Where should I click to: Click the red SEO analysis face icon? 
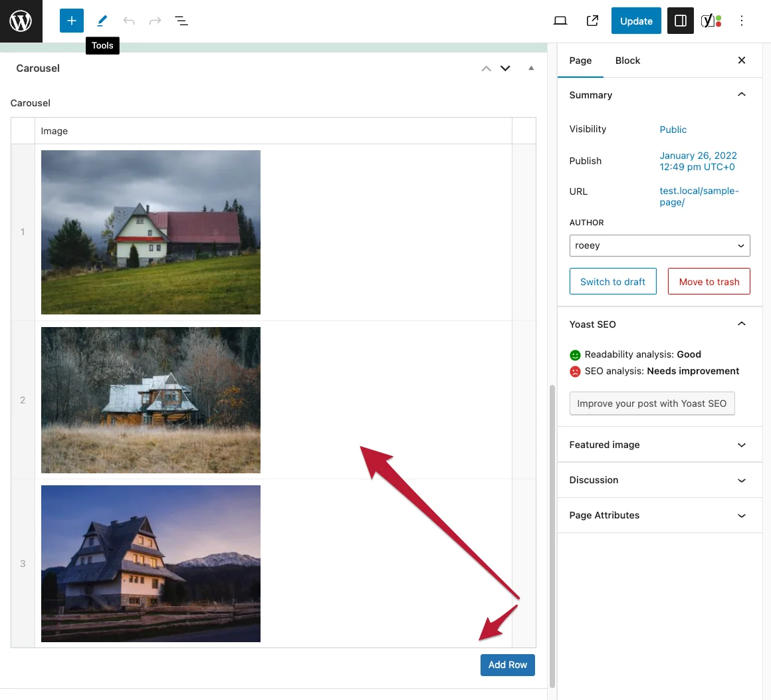click(x=575, y=372)
